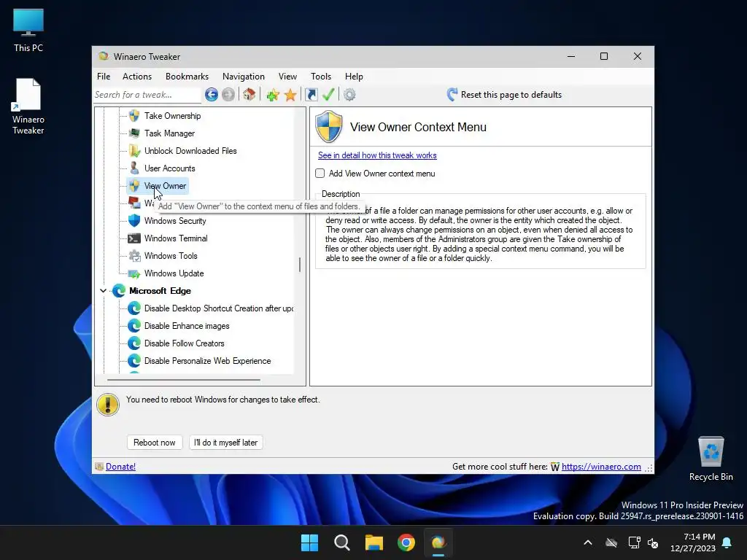Open the Winaero Tweaker desktop shortcut
The image size is (747, 560).
[x=28, y=106]
